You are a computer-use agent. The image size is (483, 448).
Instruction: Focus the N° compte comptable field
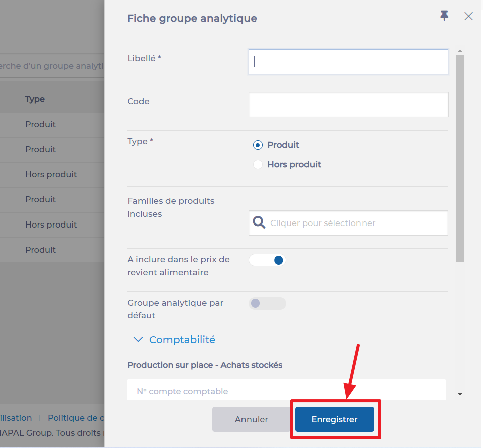(286, 391)
